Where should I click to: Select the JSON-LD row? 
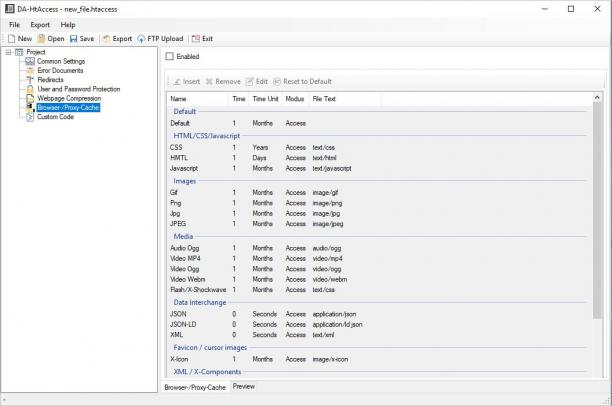pyautogui.click(x=377, y=324)
